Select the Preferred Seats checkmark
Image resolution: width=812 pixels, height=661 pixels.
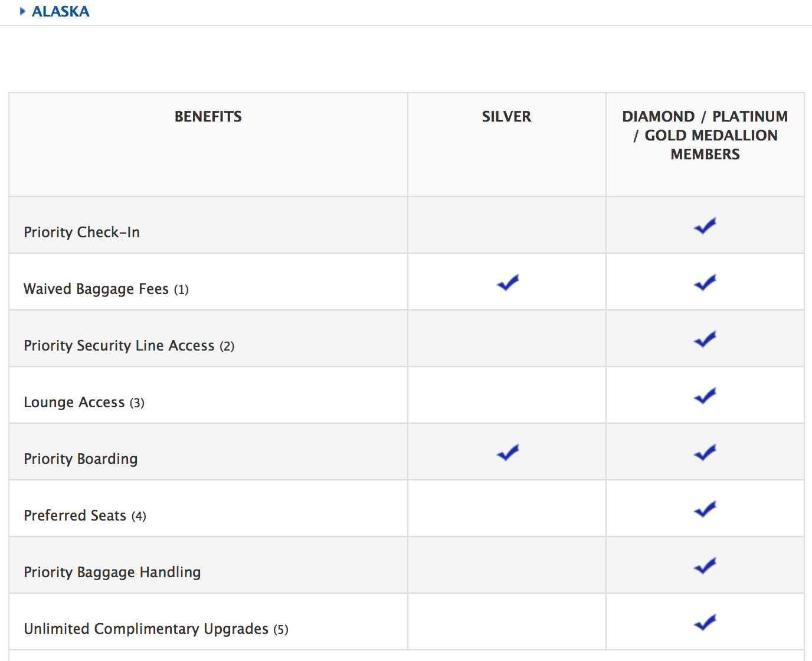[705, 509]
